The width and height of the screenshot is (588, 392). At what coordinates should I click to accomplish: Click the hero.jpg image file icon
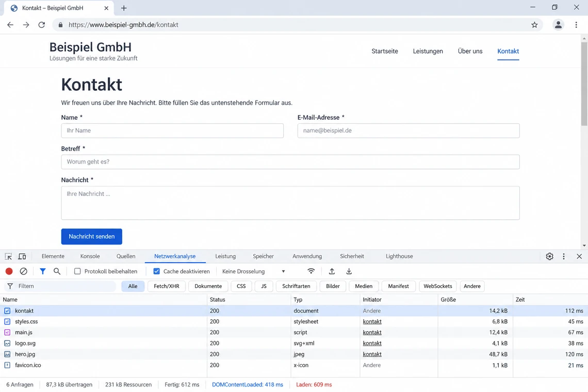click(7, 354)
